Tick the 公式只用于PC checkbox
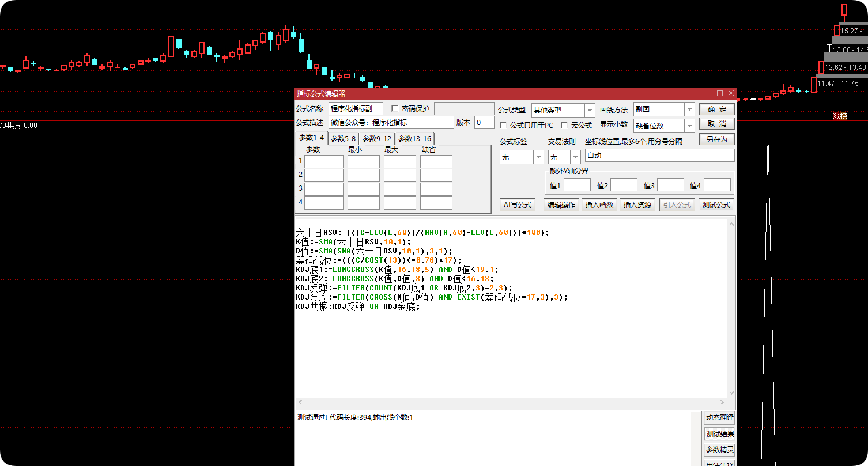This screenshot has width=868, height=466. (503, 125)
